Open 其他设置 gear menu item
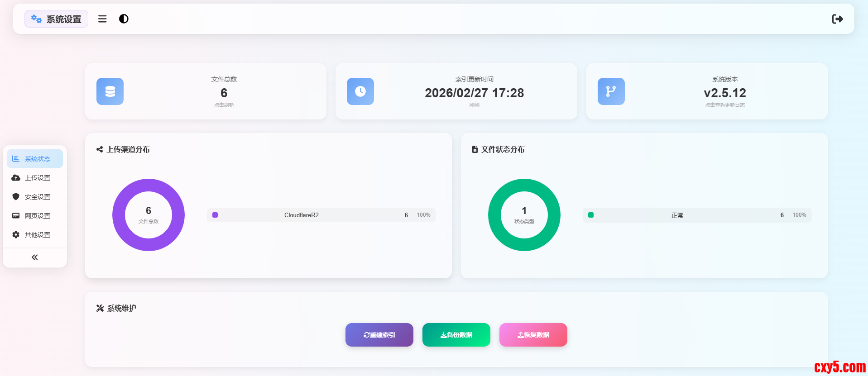Image resolution: width=868 pixels, height=376 pixels. tap(35, 235)
